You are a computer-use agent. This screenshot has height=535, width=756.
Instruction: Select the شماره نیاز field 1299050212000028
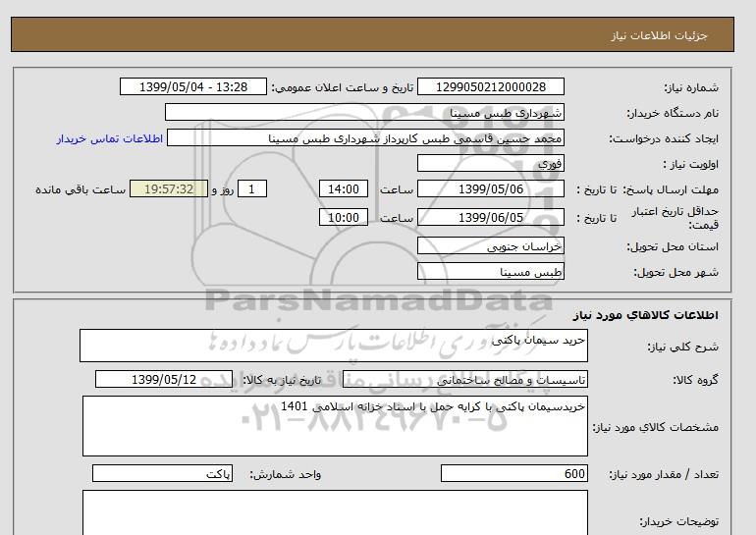click(490, 86)
